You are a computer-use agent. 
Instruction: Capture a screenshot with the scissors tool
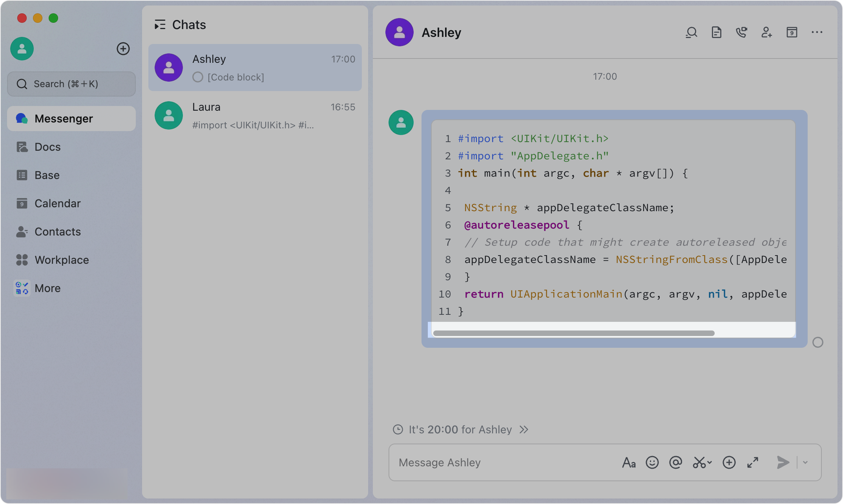(699, 462)
